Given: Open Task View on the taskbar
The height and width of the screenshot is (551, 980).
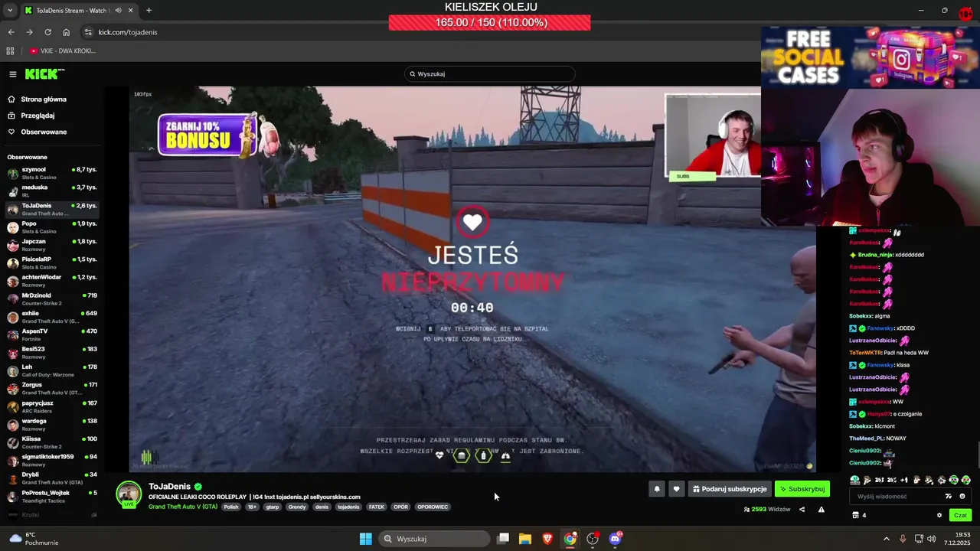Looking at the screenshot, I should click(503, 539).
